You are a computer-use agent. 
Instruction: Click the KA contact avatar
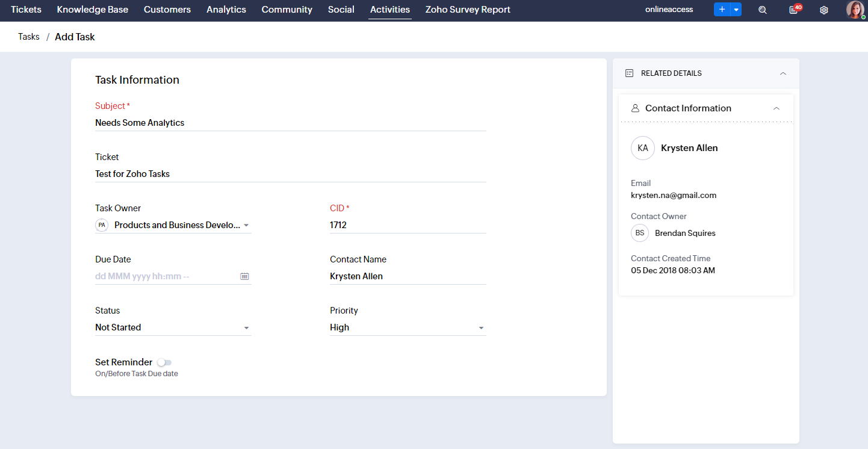[642, 148]
